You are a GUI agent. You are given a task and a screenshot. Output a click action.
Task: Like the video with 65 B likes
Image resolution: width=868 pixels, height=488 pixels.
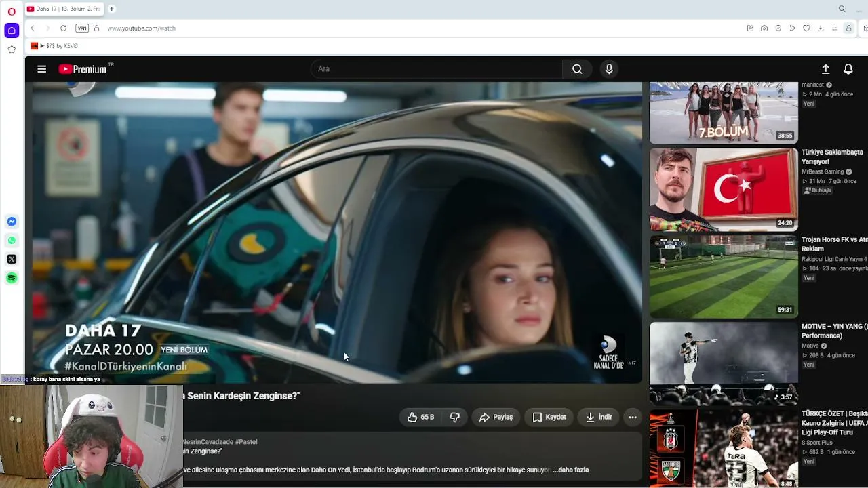point(420,418)
